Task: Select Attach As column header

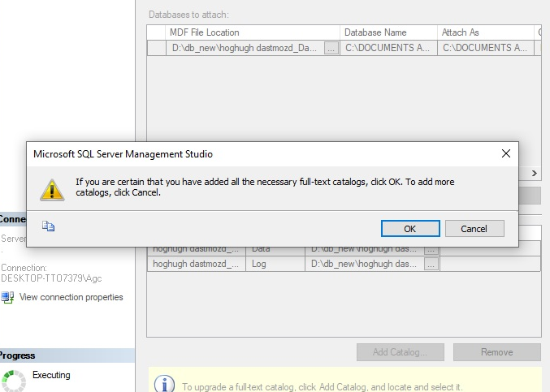Action: pos(486,32)
